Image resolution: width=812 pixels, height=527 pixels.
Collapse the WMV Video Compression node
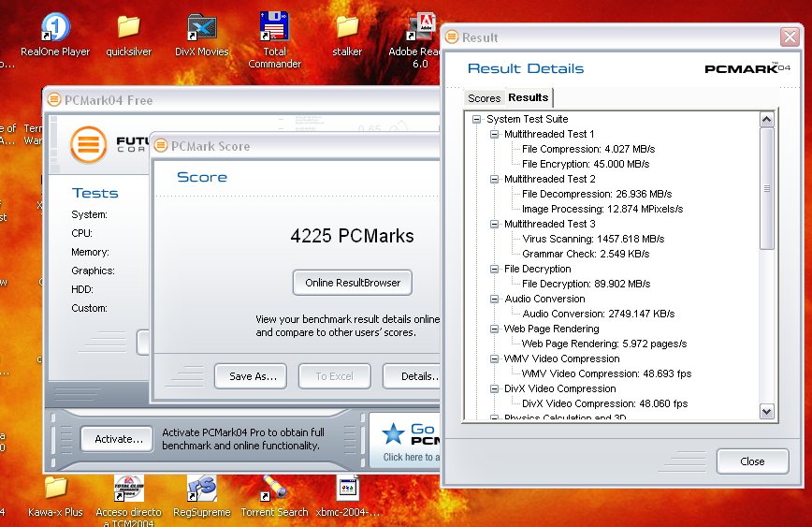pyautogui.click(x=495, y=359)
